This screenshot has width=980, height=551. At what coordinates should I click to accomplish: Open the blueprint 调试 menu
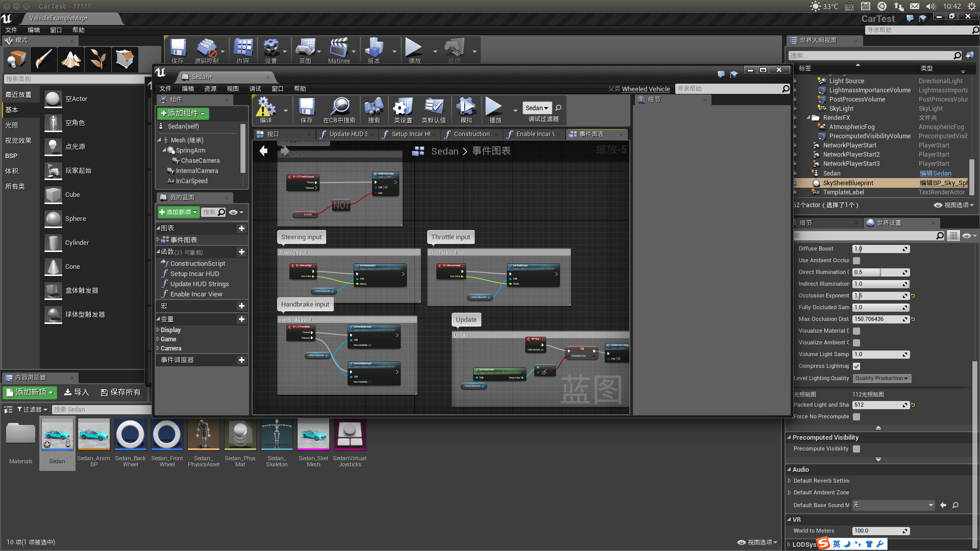255,89
